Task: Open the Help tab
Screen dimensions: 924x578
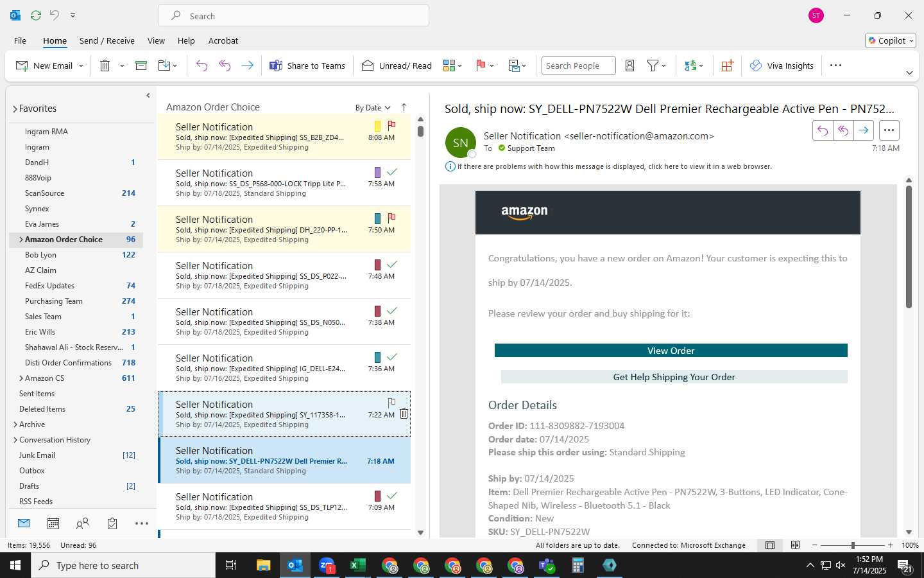Action: [186, 40]
